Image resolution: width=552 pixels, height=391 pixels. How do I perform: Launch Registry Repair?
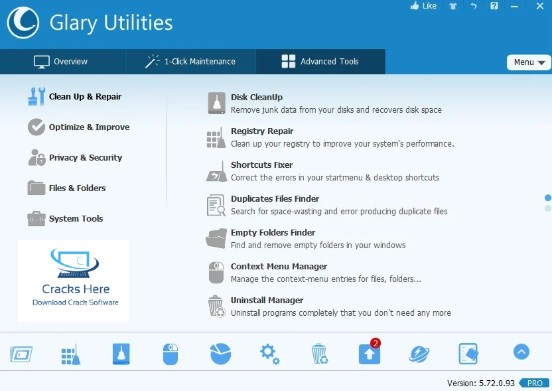click(330, 137)
